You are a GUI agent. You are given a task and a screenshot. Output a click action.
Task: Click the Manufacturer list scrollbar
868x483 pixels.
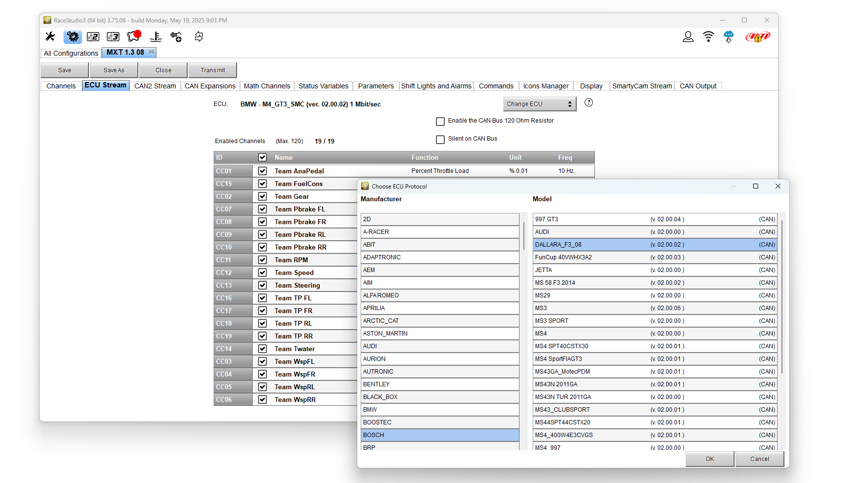(523, 235)
